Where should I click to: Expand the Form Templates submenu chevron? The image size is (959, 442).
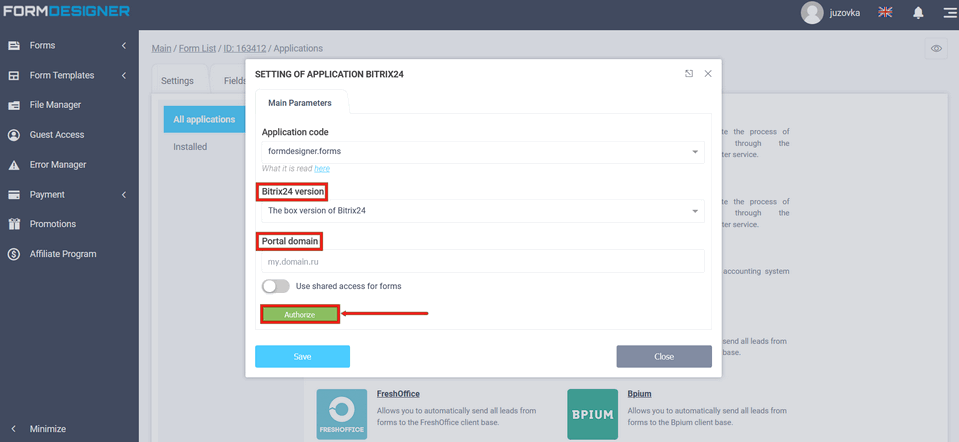[124, 75]
